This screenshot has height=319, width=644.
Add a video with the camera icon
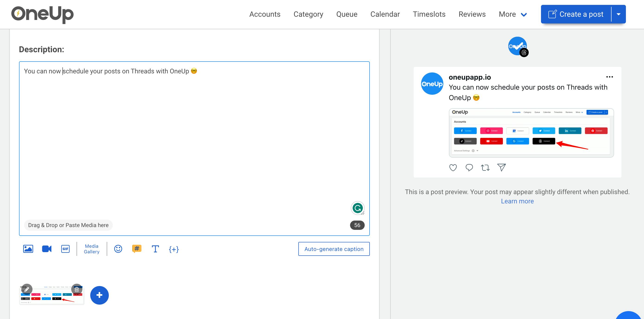47,249
